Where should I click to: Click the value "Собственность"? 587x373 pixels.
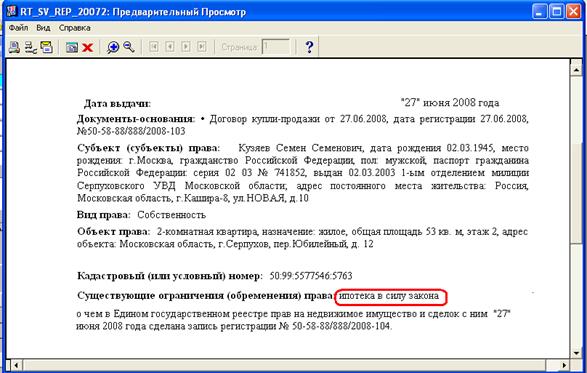point(171,215)
